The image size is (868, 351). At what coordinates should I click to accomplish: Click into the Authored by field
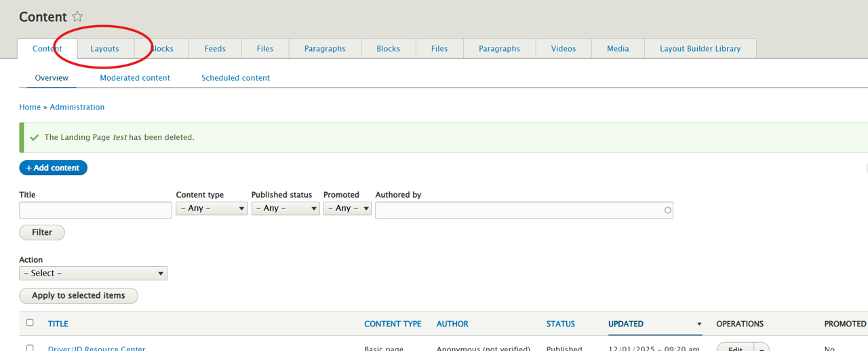(524, 210)
